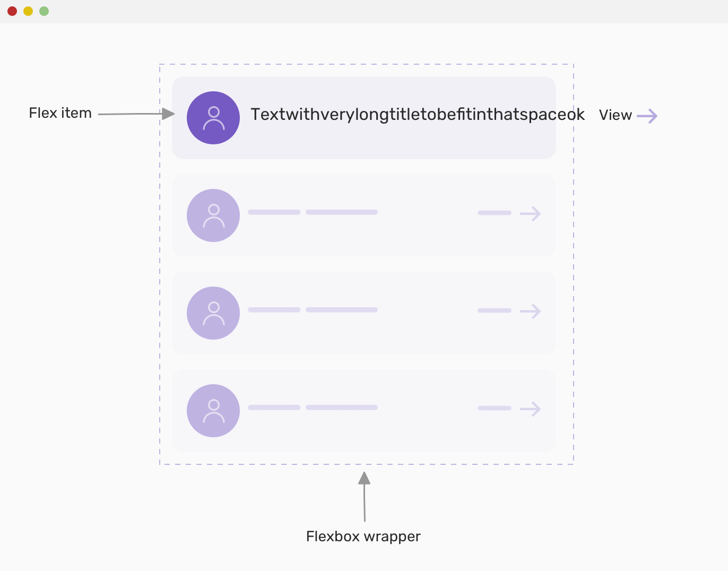Click the arrow icon in the fourth row

(531, 409)
